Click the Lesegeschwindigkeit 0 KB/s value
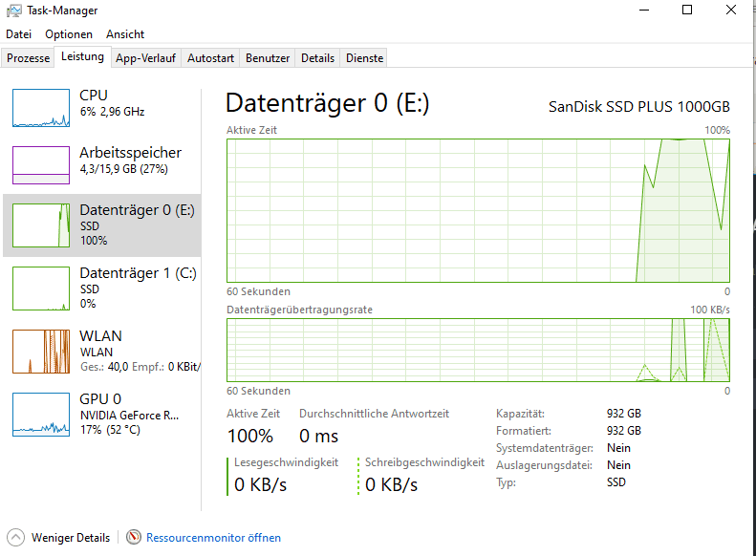Image resolution: width=756 pixels, height=556 pixels. click(x=260, y=484)
